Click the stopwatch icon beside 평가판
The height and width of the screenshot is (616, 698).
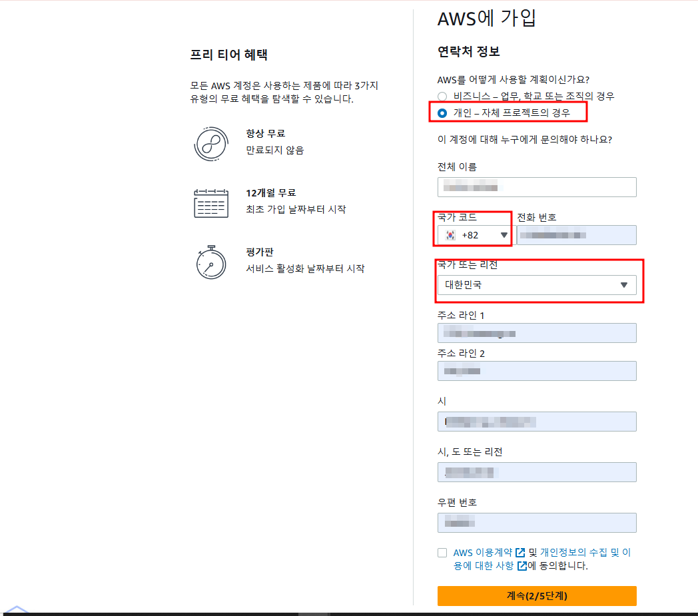point(211,262)
